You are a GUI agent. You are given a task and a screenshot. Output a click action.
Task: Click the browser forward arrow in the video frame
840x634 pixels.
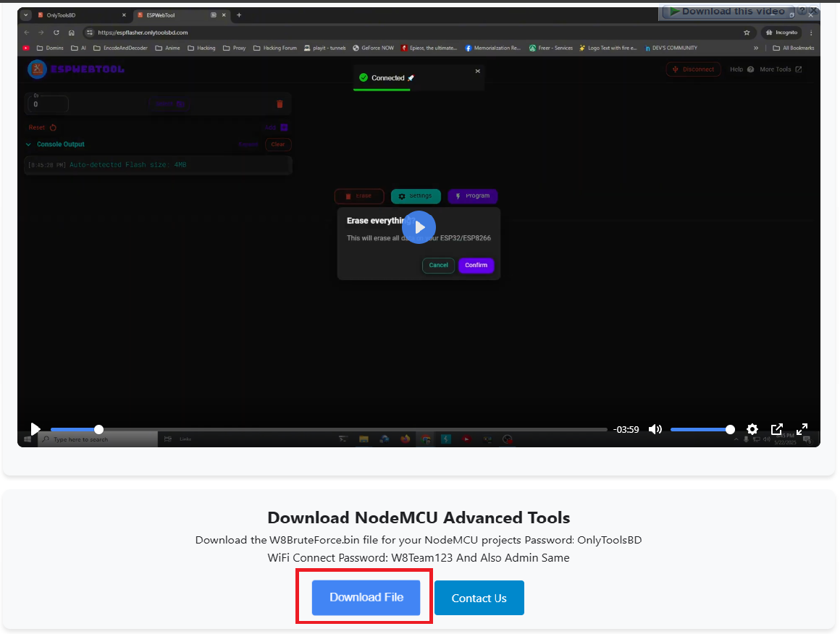41,33
